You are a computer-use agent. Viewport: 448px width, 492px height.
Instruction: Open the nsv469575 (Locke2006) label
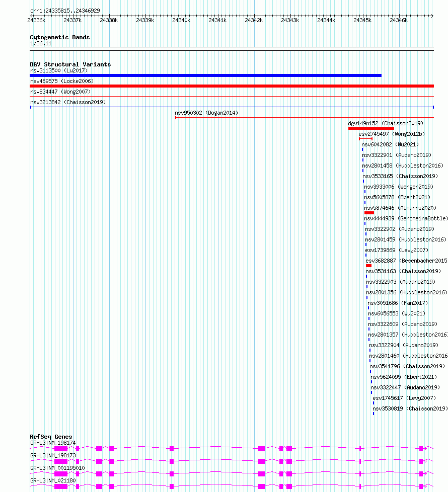tap(62, 81)
